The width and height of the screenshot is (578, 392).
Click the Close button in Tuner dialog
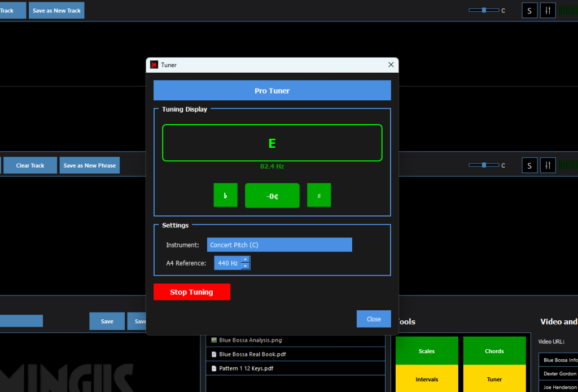(374, 319)
